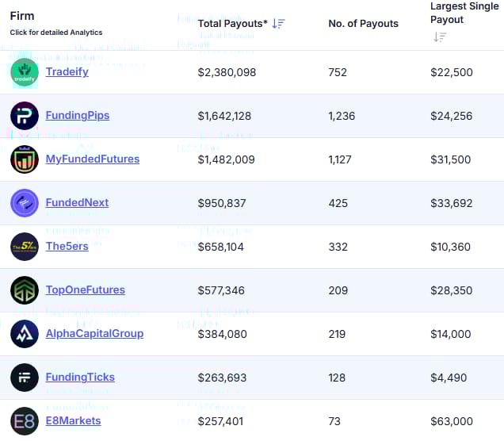The width and height of the screenshot is (504, 441).
Task: Select the $14,000 largest payout cell
Action: tap(451, 334)
